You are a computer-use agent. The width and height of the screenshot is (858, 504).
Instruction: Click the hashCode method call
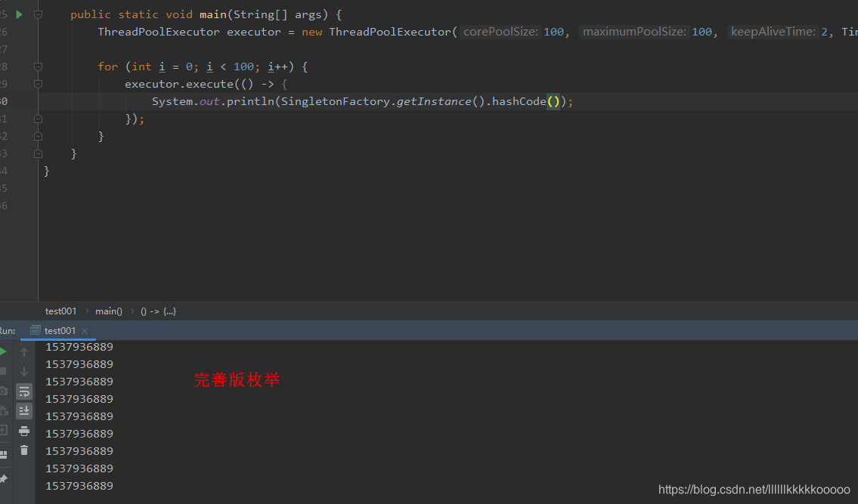point(519,101)
